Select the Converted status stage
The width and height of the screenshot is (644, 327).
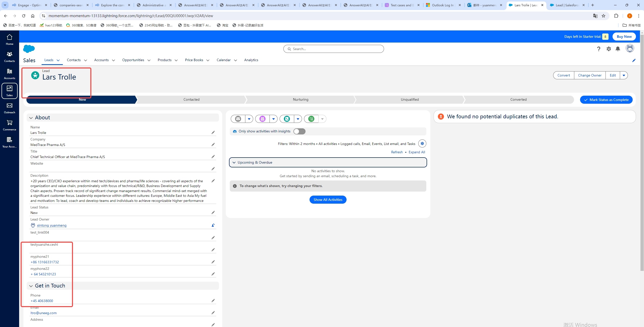[518, 99]
